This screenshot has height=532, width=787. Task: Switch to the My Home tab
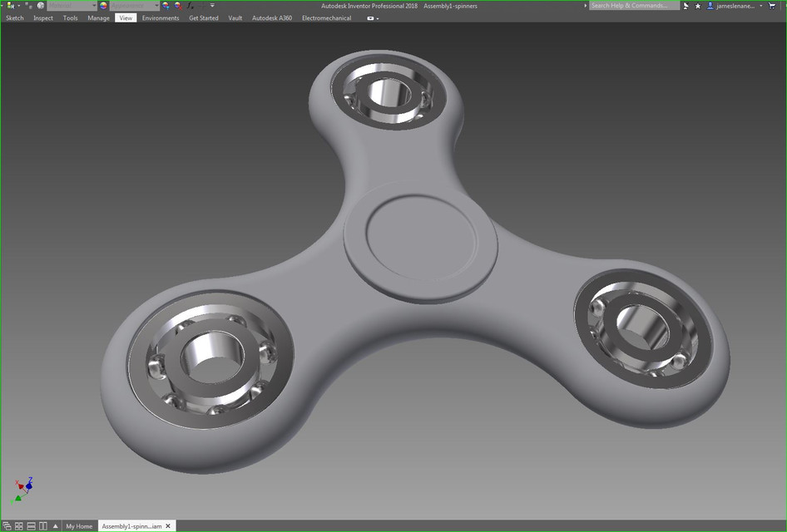pyautogui.click(x=78, y=525)
